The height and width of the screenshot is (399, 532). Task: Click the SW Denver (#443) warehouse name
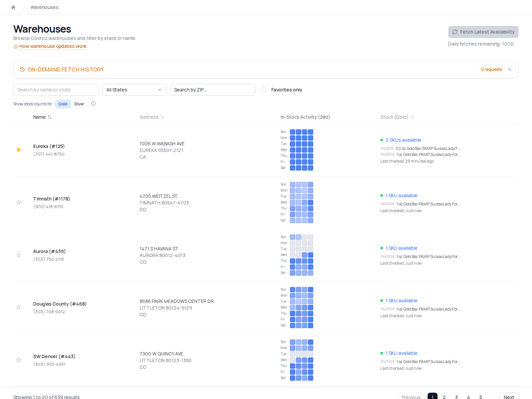(54, 356)
